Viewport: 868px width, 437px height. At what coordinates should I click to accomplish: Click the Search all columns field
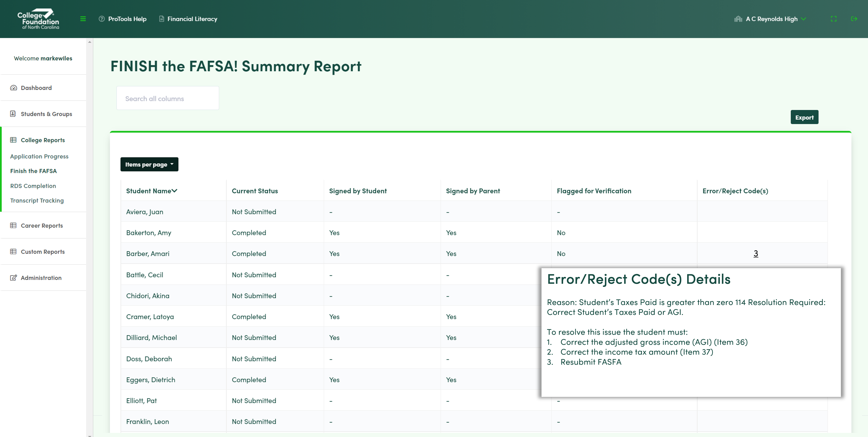[168, 98]
